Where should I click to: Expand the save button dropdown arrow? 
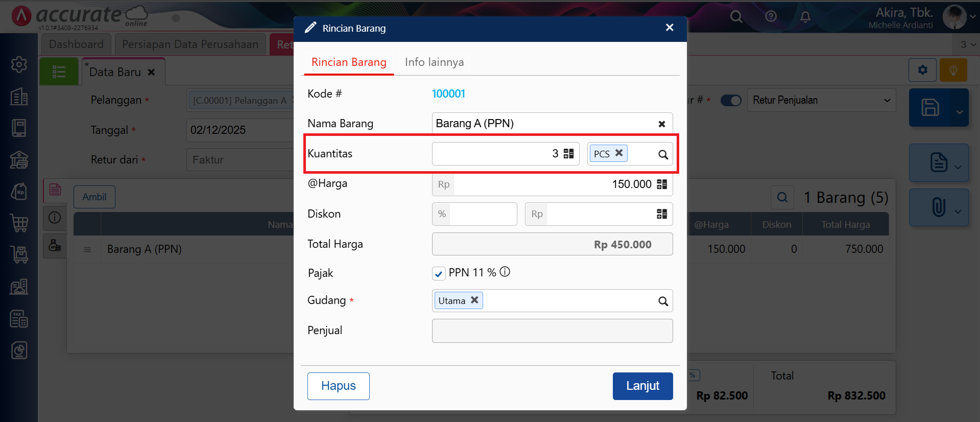coord(959,112)
